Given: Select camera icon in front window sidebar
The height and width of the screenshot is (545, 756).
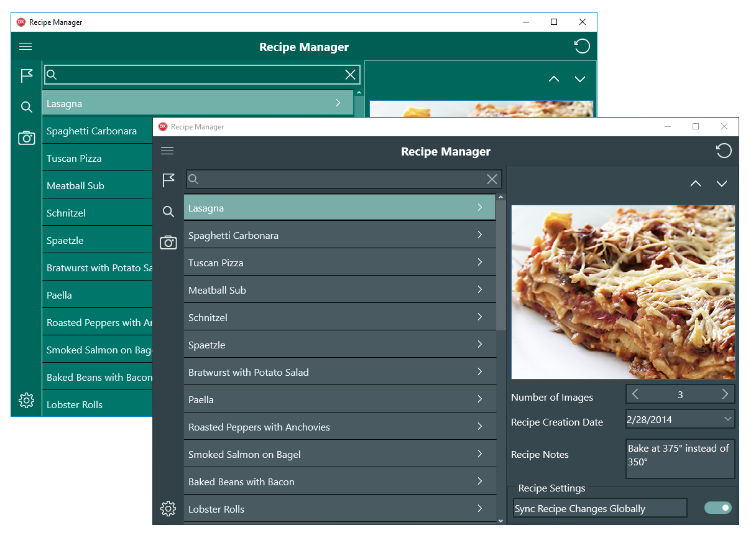Looking at the screenshot, I should [x=168, y=243].
